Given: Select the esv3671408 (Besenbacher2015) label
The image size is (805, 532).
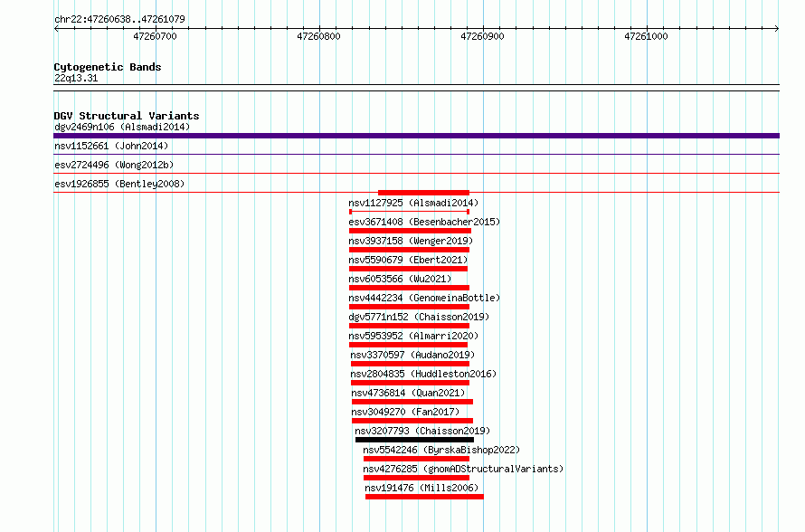Looking at the screenshot, I should point(424,222).
